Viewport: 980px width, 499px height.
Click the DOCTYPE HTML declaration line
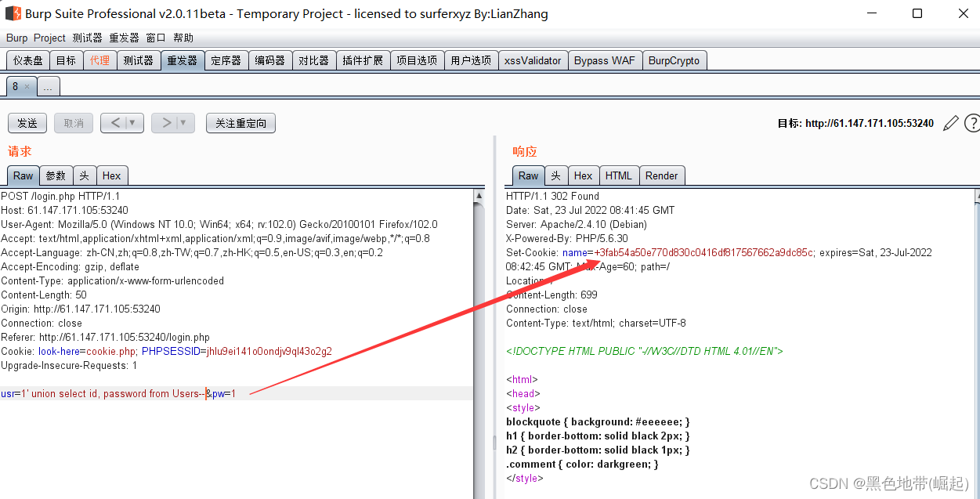tap(645, 351)
